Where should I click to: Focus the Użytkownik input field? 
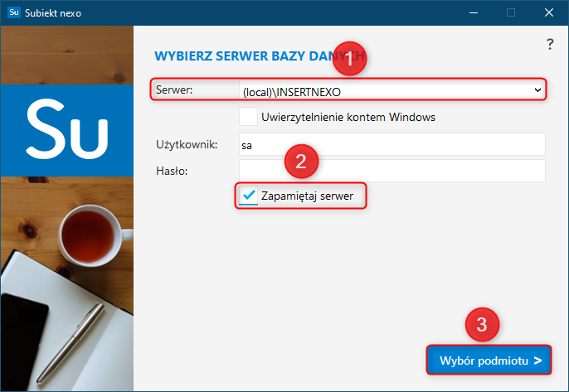click(x=391, y=144)
